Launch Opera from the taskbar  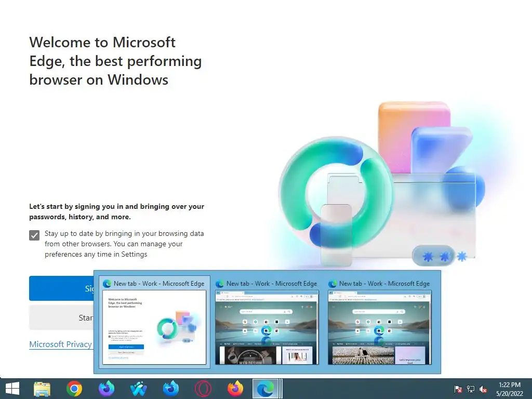click(x=203, y=389)
